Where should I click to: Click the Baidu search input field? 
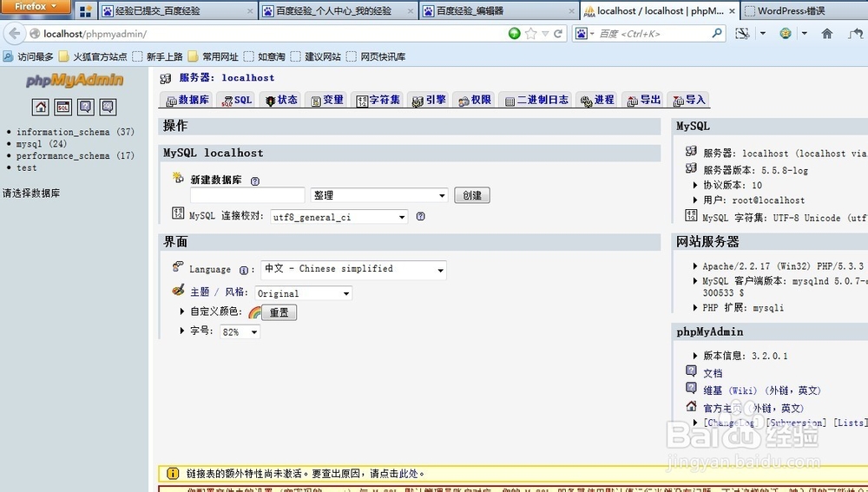click(x=654, y=34)
